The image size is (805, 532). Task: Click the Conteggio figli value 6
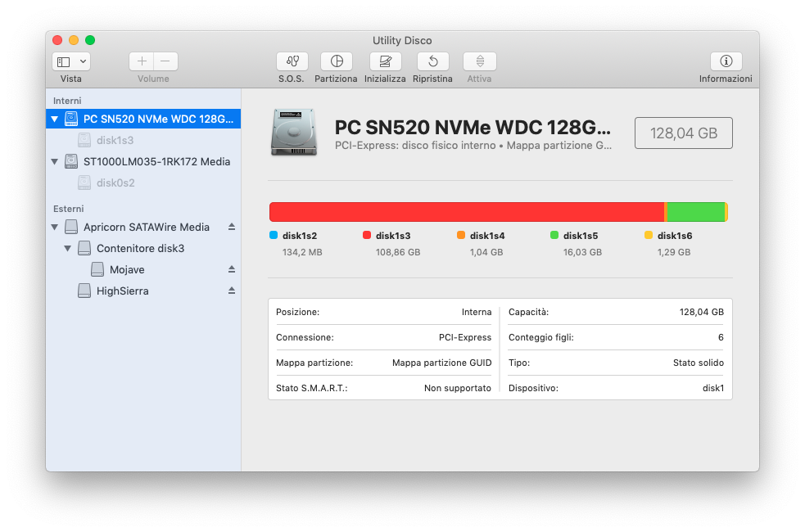tap(721, 337)
